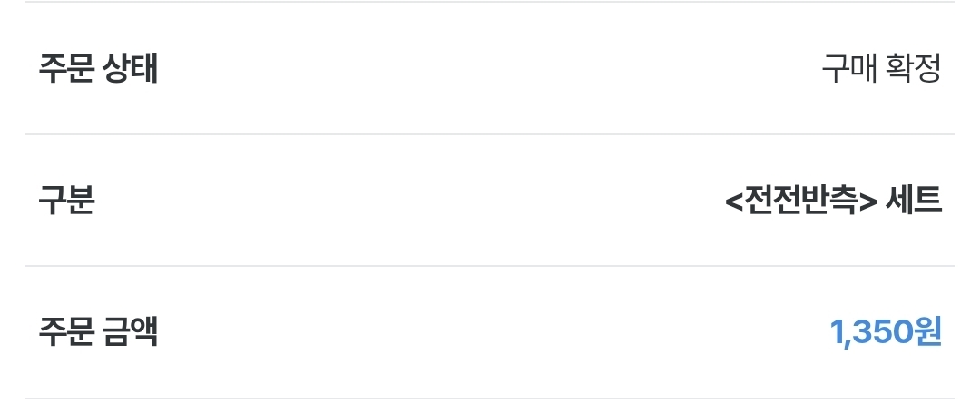The width and height of the screenshot is (980, 404).
Task: Open the 구매 확정 status value
Action: [880, 68]
